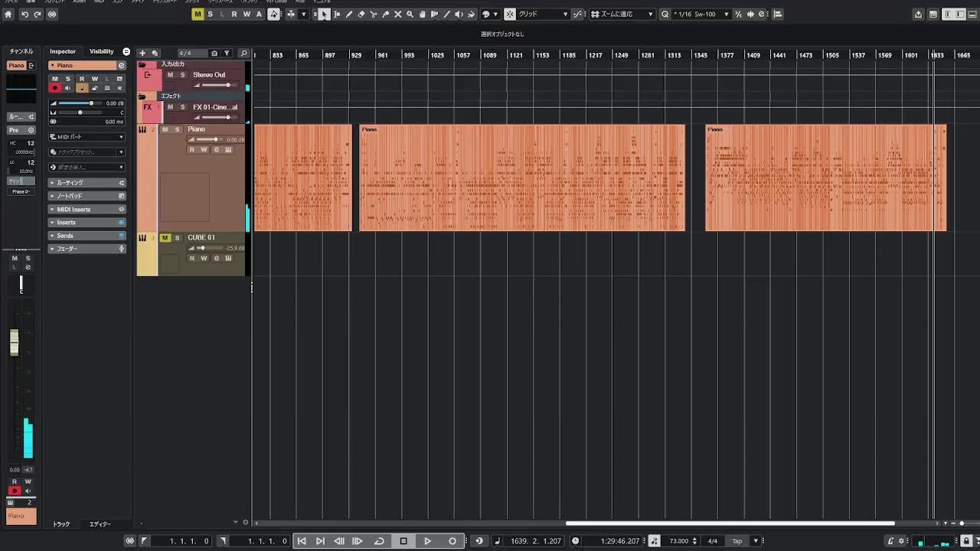Click the track filter funnel icon
980x551 pixels.
click(x=227, y=54)
